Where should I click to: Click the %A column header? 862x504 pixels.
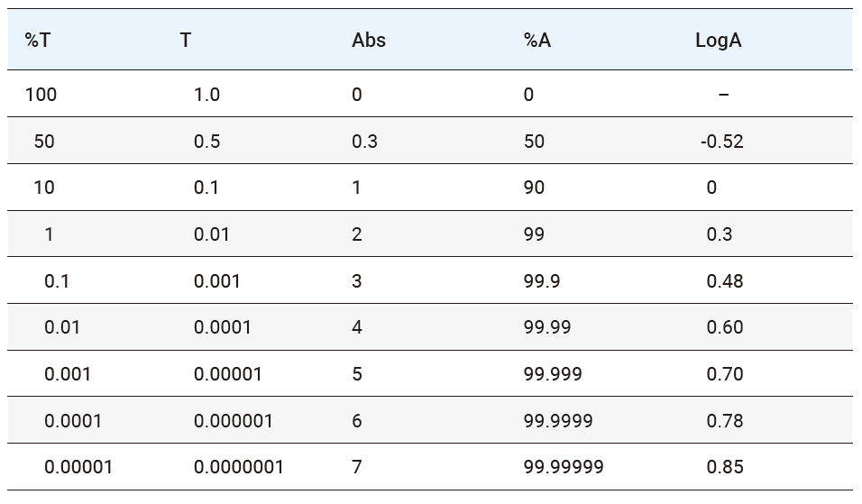(x=536, y=41)
